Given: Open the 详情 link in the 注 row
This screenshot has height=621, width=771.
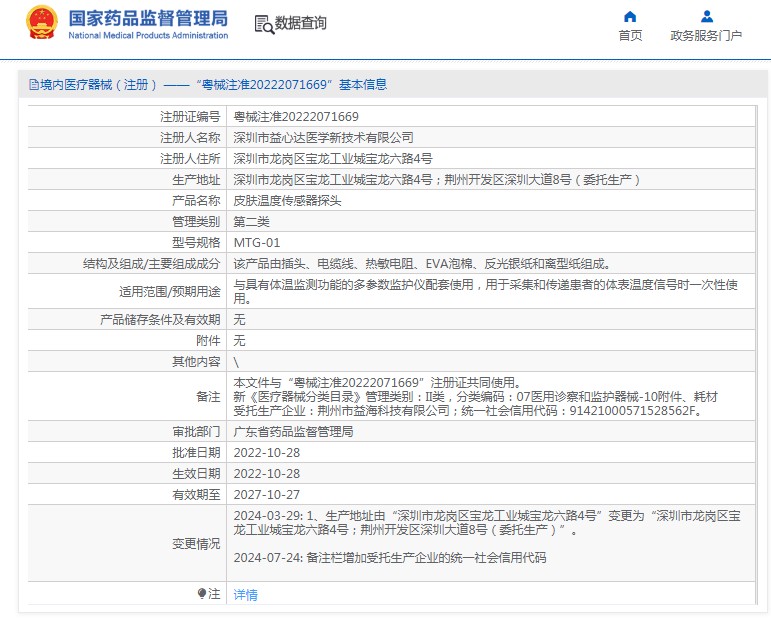Looking at the screenshot, I should pyautogui.click(x=245, y=594).
